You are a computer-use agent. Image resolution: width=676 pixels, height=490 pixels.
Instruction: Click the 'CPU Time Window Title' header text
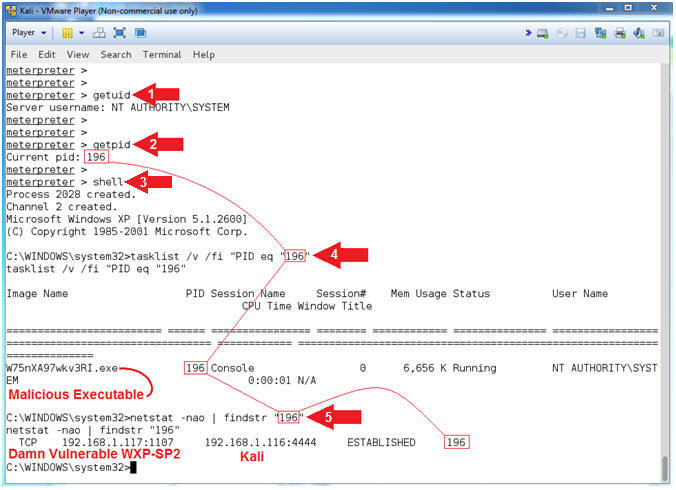tap(307, 306)
